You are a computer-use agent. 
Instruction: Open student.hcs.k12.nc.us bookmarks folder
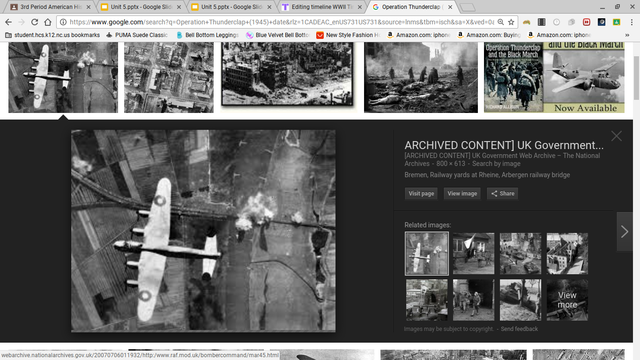52,35
